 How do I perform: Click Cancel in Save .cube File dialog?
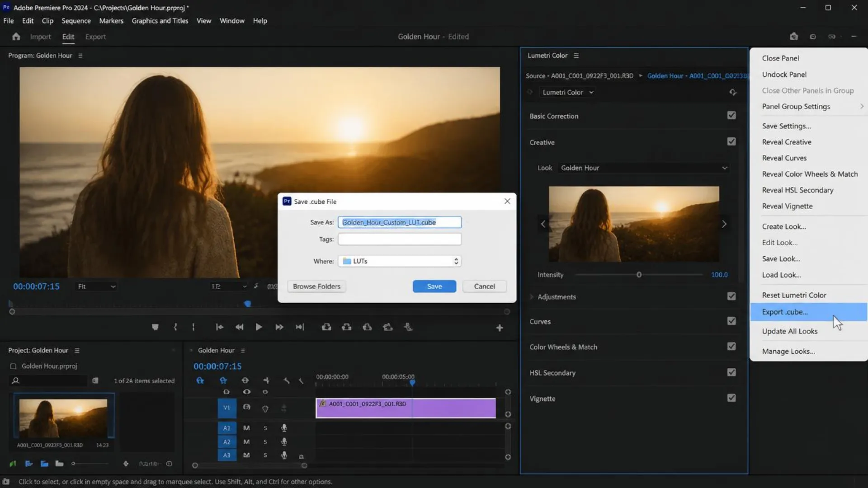click(484, 286)
